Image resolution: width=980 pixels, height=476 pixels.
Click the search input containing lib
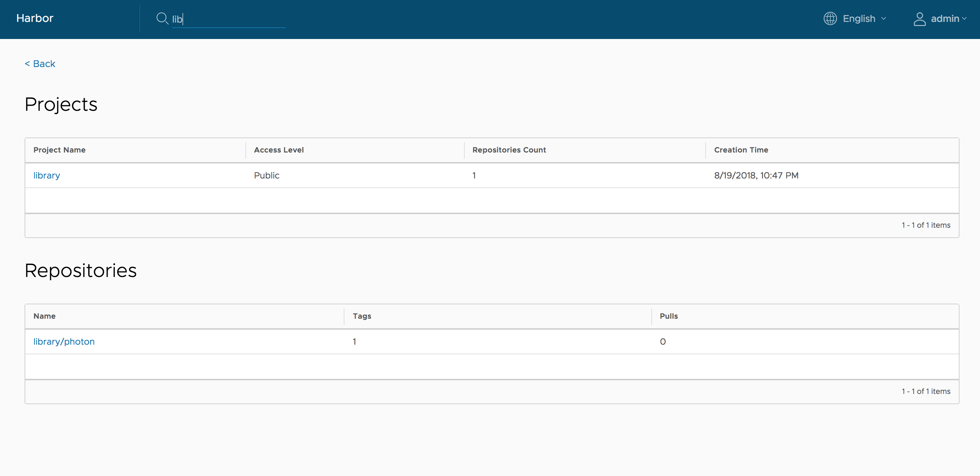coord(228,18)
